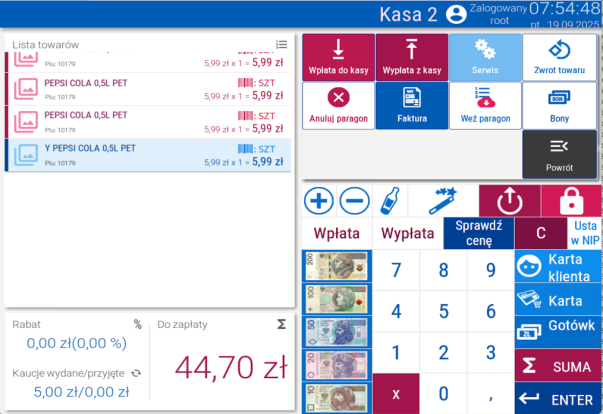Click the percent icon next to Rabat
Viewport: 603px width, 414px height.
coord(138,324)
